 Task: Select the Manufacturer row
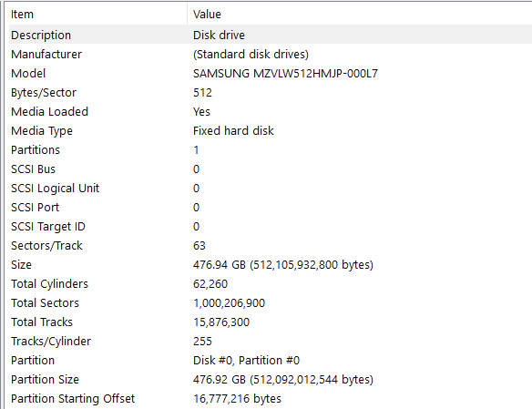(x=271, y=55)
